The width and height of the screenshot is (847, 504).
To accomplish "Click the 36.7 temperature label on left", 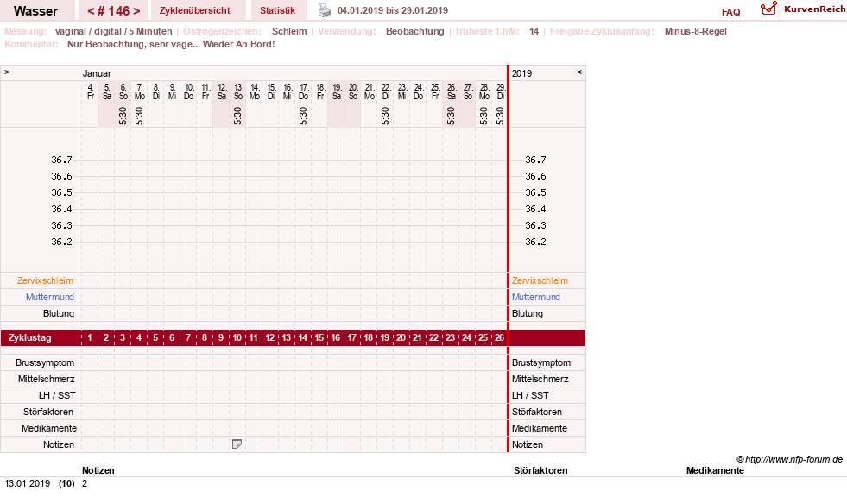I will point(61,160).
